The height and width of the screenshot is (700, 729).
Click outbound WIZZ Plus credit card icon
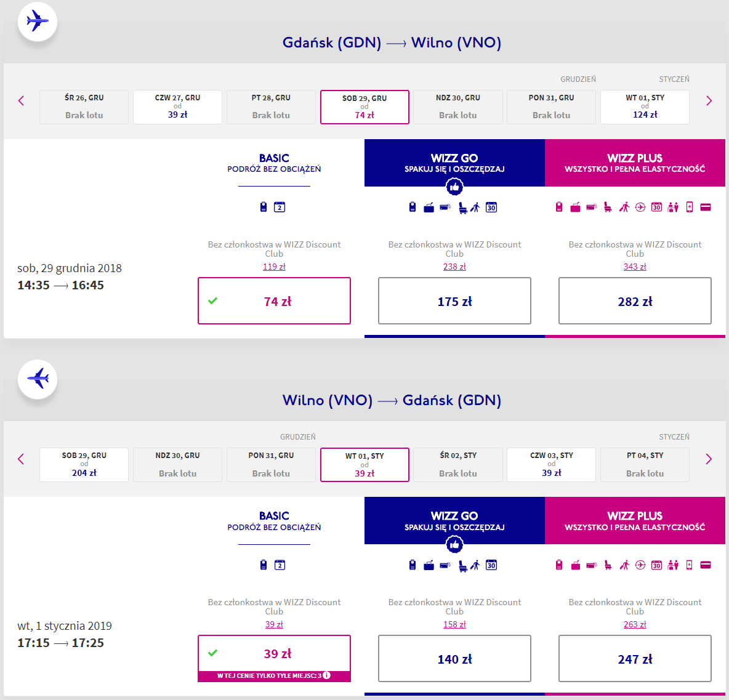pos(706,207)
